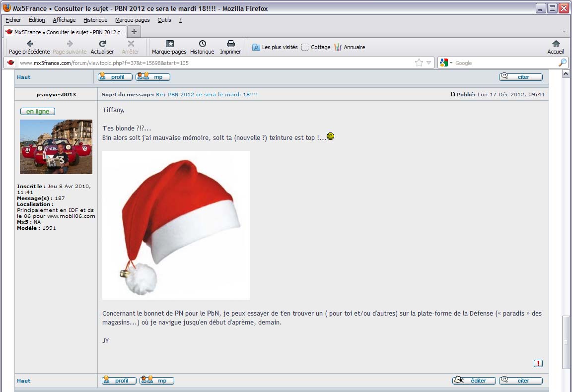
Task: Click the address bar URL
Action: coord(104,63)
